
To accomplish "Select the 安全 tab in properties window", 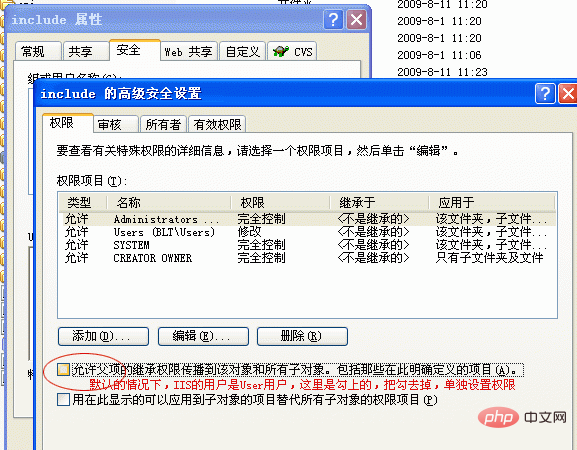I will coord(134,50).
